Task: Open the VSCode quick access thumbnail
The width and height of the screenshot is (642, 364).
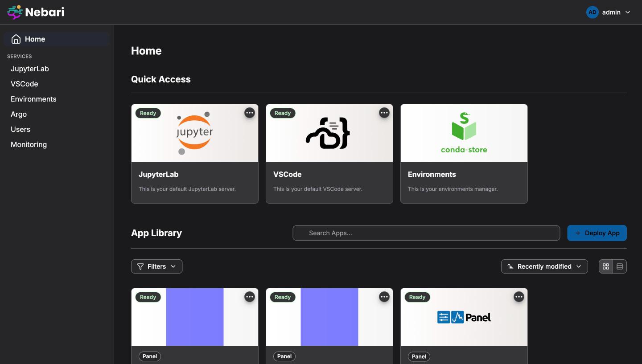Action: pyautogui.click(x=329, y=133)
